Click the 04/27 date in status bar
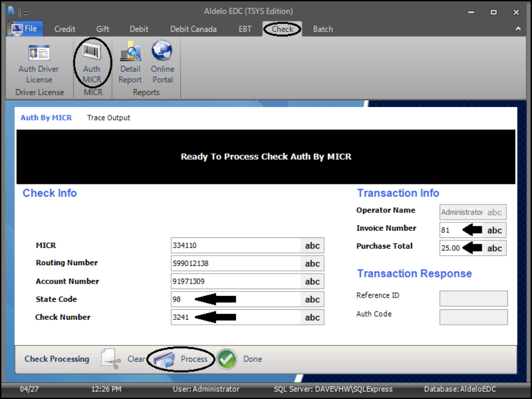The height and width of the screenshot is (399, 532). pyautogui.click(x=29, y=389)
